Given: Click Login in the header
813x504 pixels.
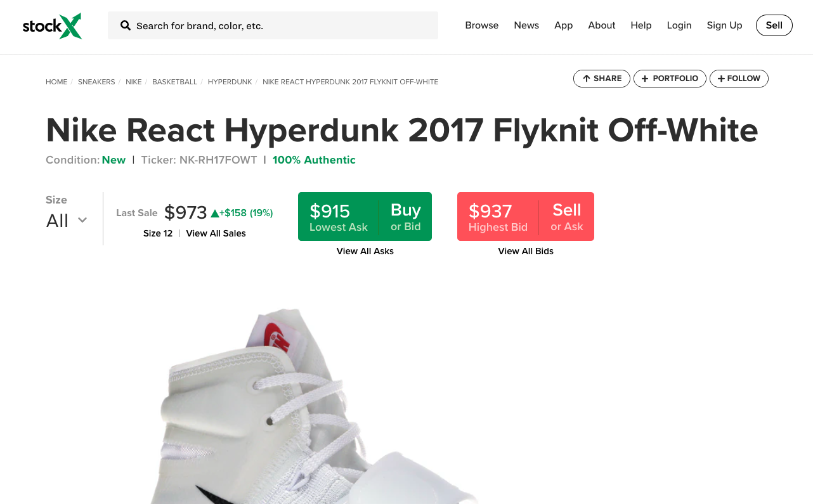Looking at the screenshot, I should tap(679, 25).
